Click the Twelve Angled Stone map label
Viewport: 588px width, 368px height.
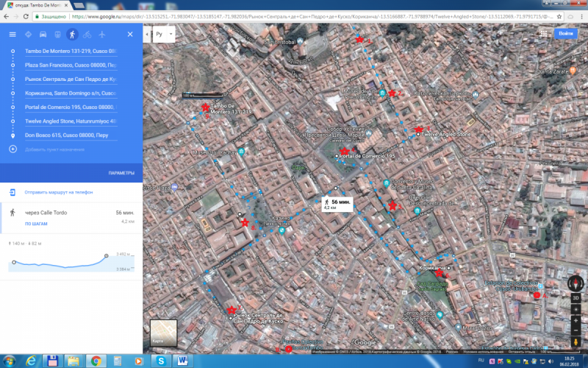[445, 134]
